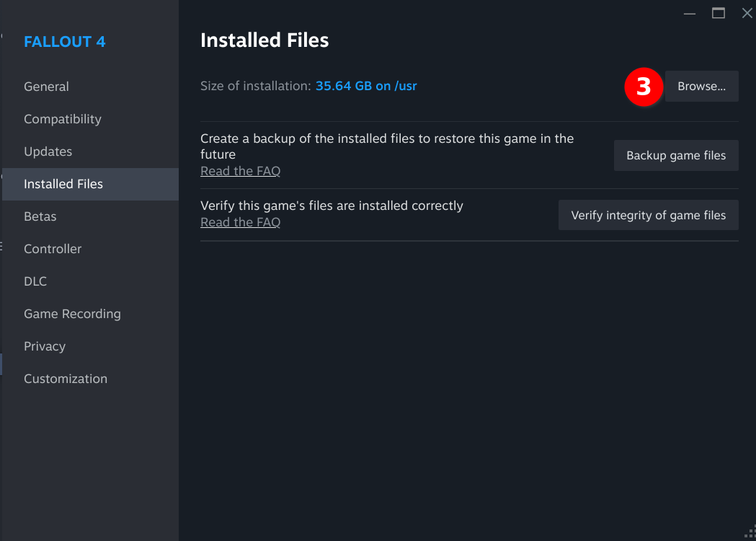Open the backup Read the FAQ link
The width and height of the screenshot is (756, 541).
click(x=240, y=171)
